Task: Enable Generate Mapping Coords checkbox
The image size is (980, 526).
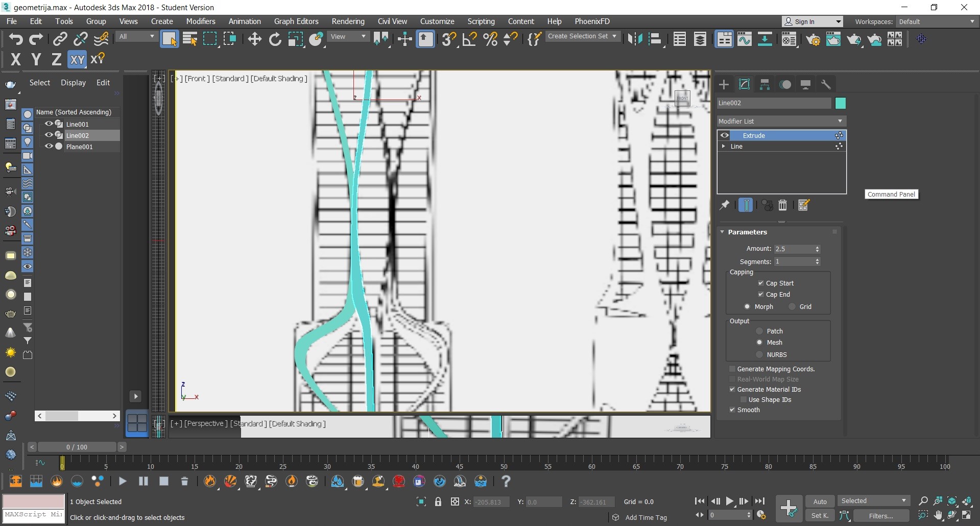Action: click(732, 369)
